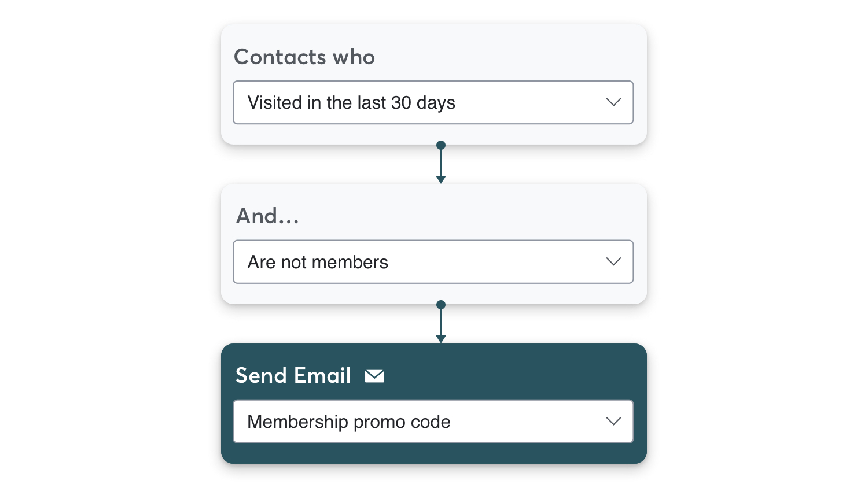Click the 'Send Email' heading text

(293, 376)
